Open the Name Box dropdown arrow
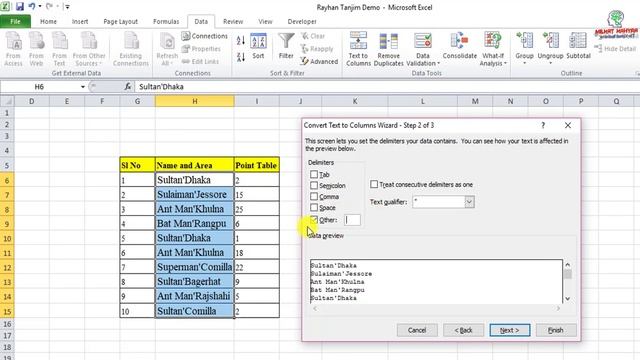The height and width of the screenshot is (360, 640). (x=82, y=87)
